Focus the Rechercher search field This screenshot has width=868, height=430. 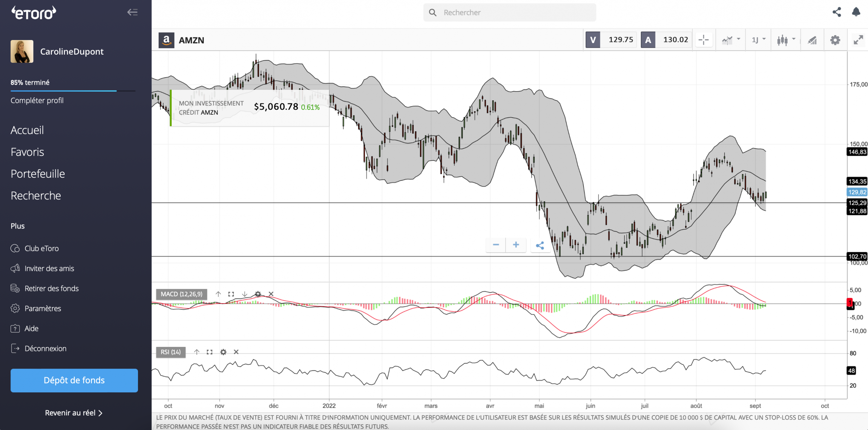pos(510,13)
